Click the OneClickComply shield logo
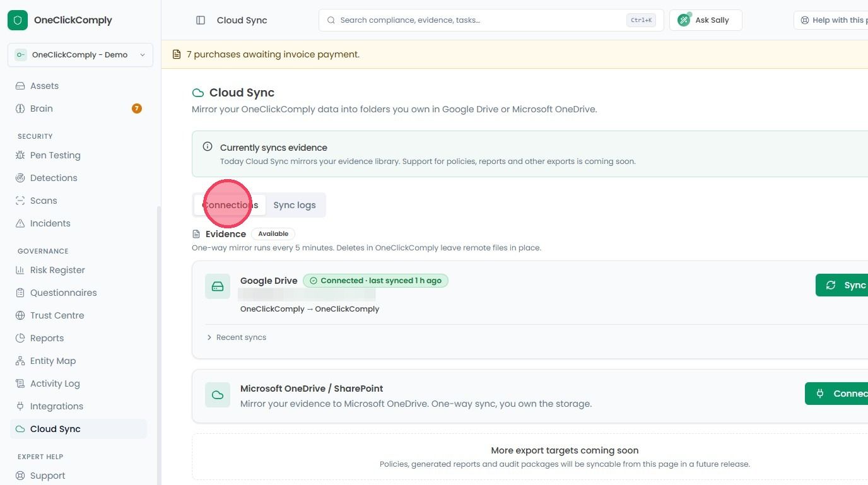868x485 pixels. pos(18,20)
